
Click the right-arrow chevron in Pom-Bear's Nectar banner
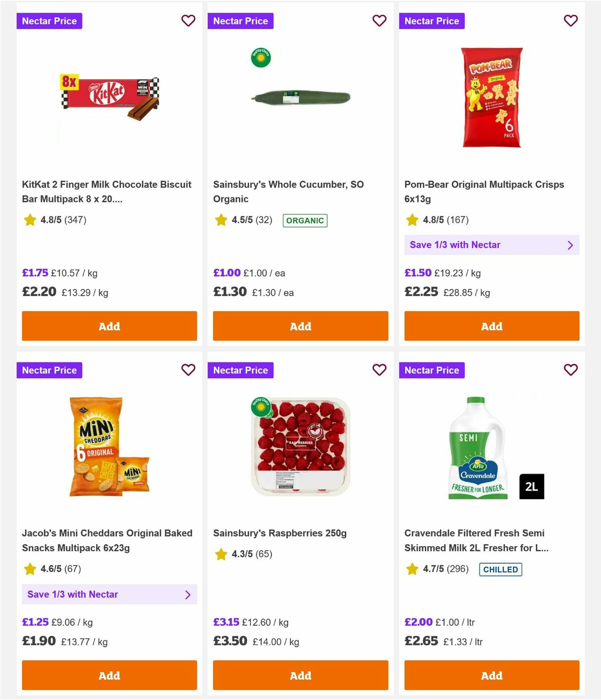coord(570,245)
